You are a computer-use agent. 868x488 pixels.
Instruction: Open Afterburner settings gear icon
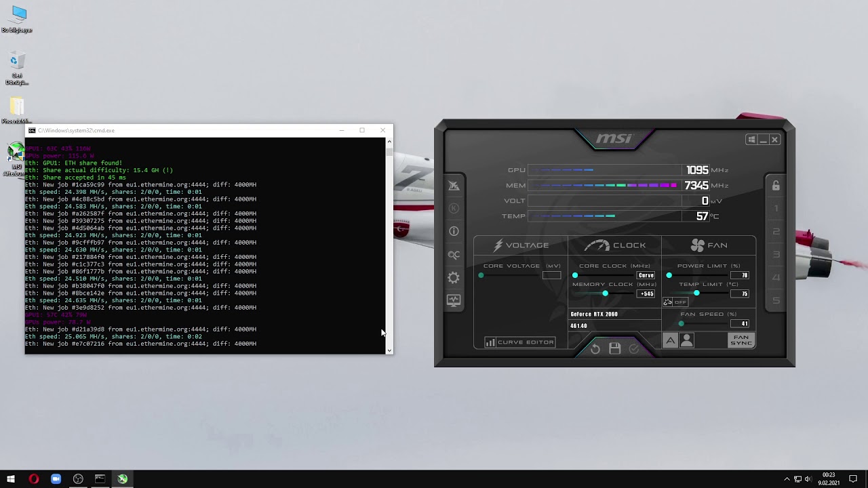[x=454, y=278]
